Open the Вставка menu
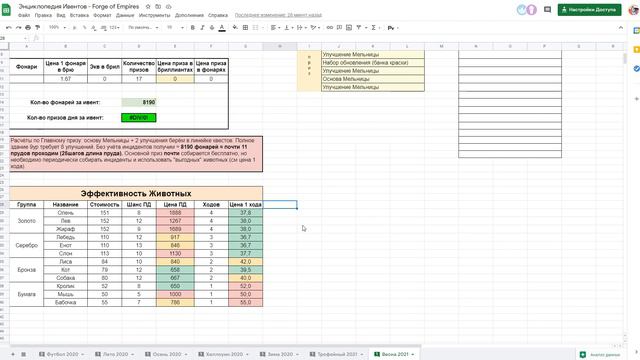640x360 pixels. coord(79,15)
